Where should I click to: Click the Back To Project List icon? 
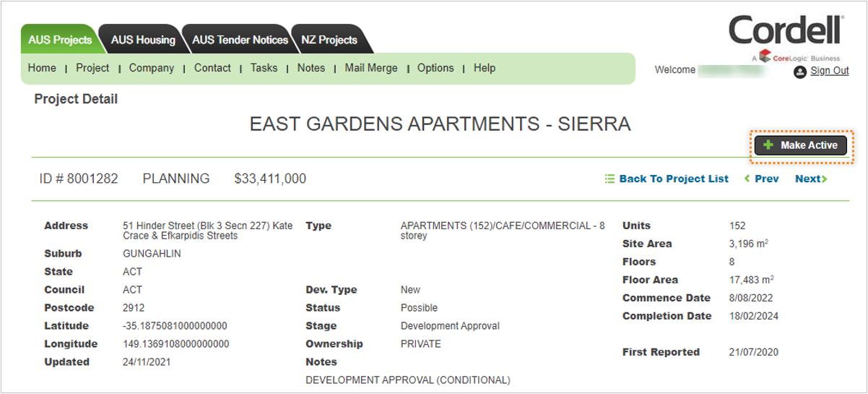tap(609, 179)
